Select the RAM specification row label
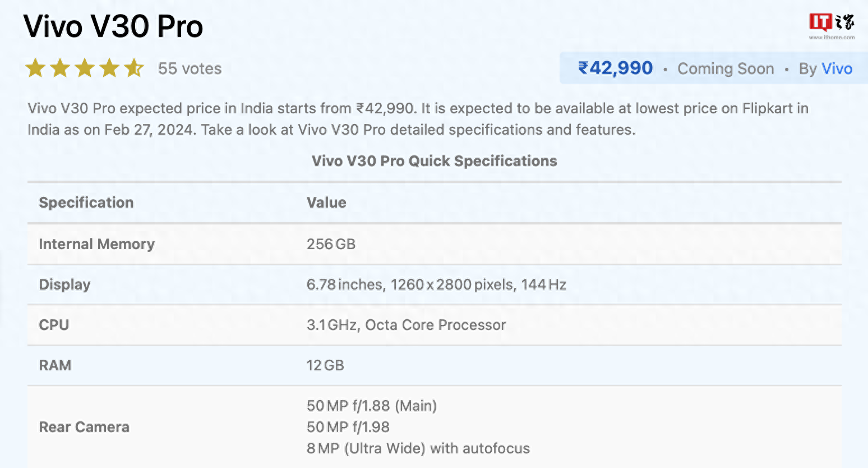 tap(55, 365)
